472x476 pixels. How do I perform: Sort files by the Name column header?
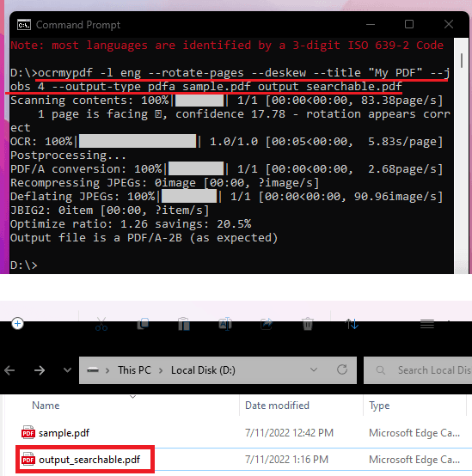pos(46,406)
